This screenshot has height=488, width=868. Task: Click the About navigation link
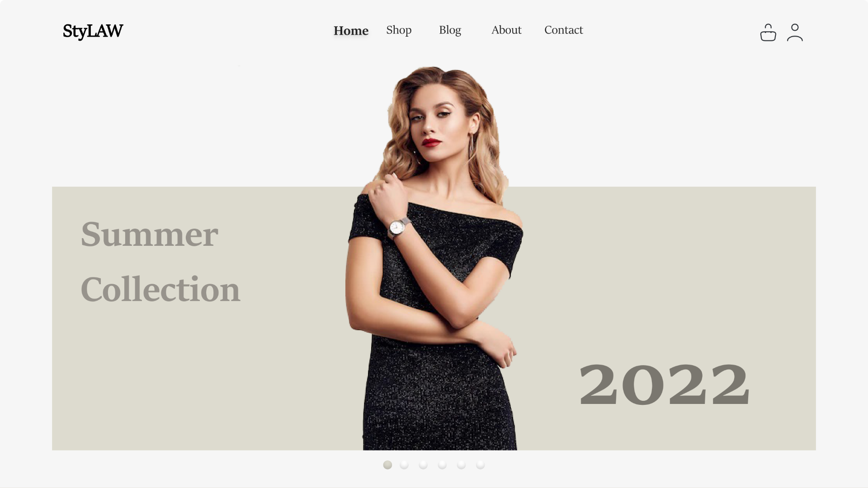point(506,30)
